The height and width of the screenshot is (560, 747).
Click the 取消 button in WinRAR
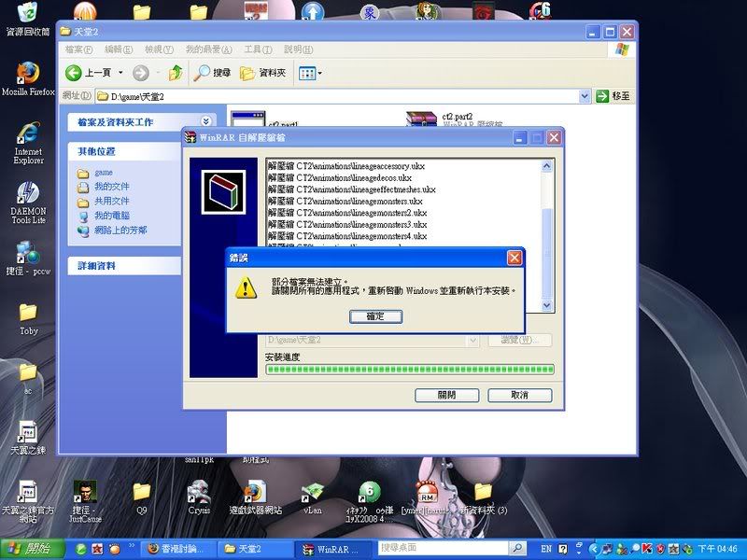[x=520, y=395]
